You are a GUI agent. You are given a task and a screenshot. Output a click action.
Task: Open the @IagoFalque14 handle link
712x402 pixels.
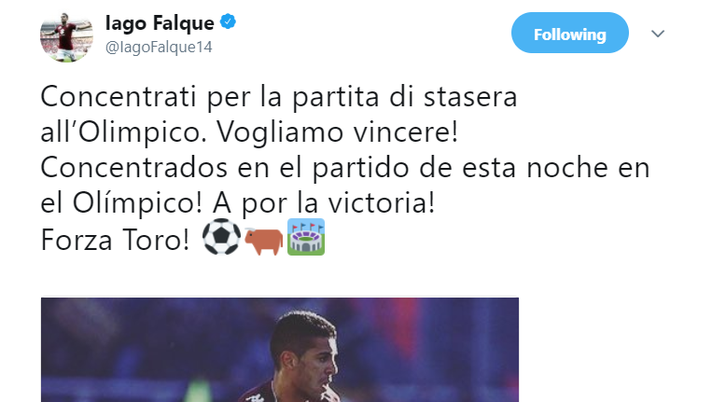point(158,47)
